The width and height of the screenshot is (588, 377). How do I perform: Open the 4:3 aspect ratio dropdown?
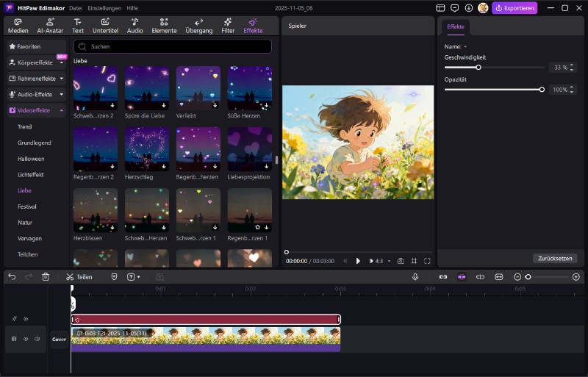[379, 261]
